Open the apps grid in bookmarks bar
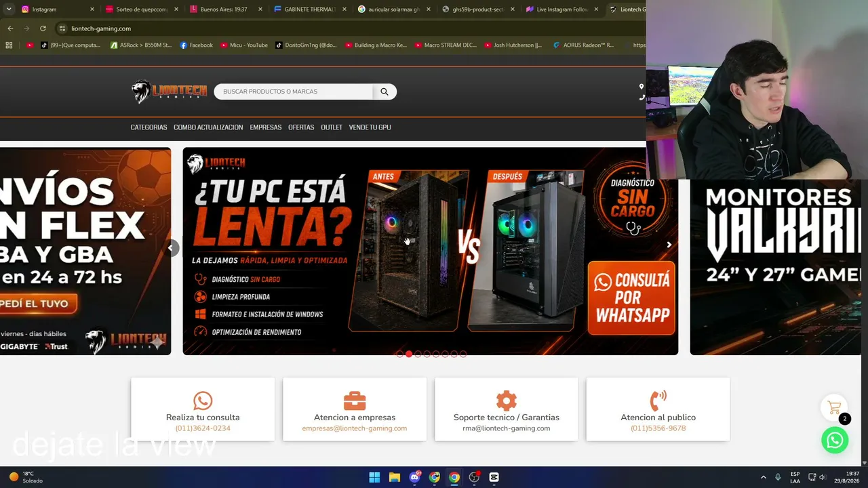Screen dimensions: 868x488 click(9, 45)
